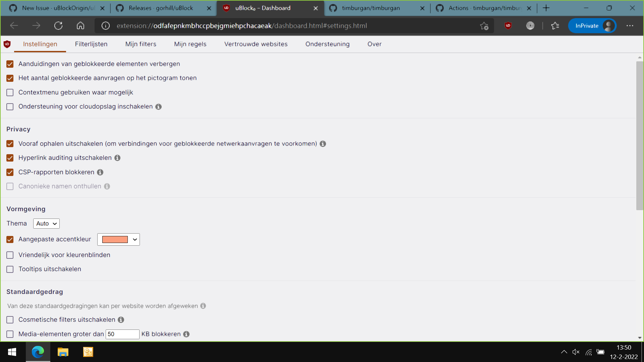Open the uBlock Origin logo icon on dashboard

click(7, 44)
